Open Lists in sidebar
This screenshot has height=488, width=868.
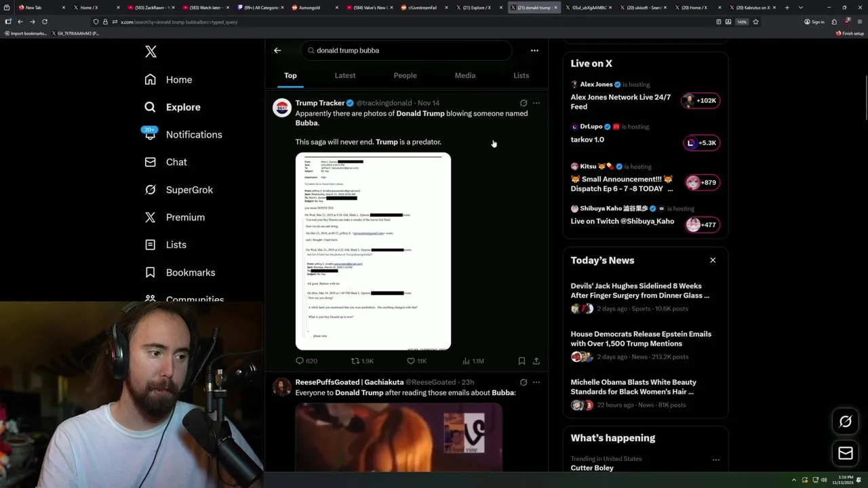pyautogui.click(x=165, y=245)
